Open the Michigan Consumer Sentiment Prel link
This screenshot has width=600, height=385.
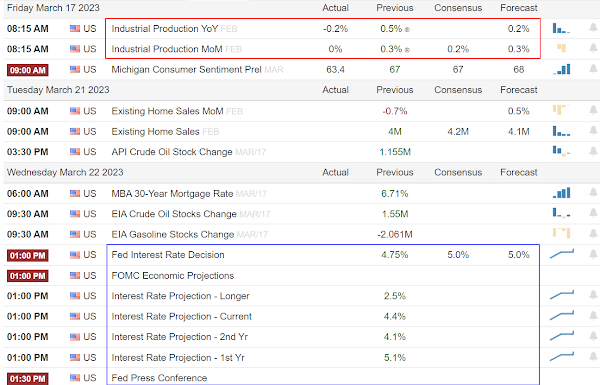tap(186, 70)
